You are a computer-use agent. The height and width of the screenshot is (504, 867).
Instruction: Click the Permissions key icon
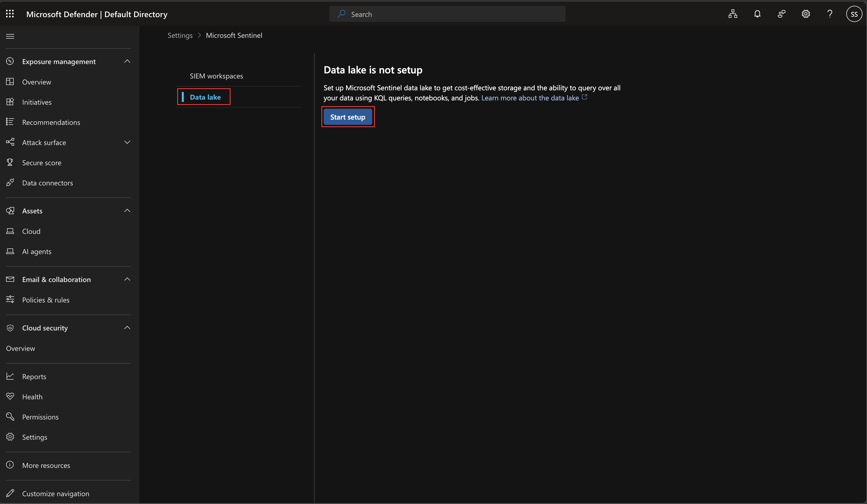(10, 416)
